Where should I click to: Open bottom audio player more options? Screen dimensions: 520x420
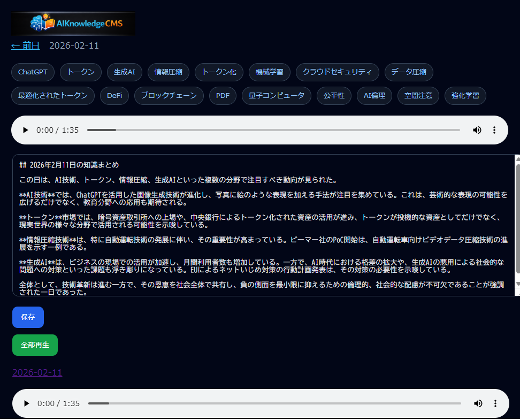click(495, 403)
